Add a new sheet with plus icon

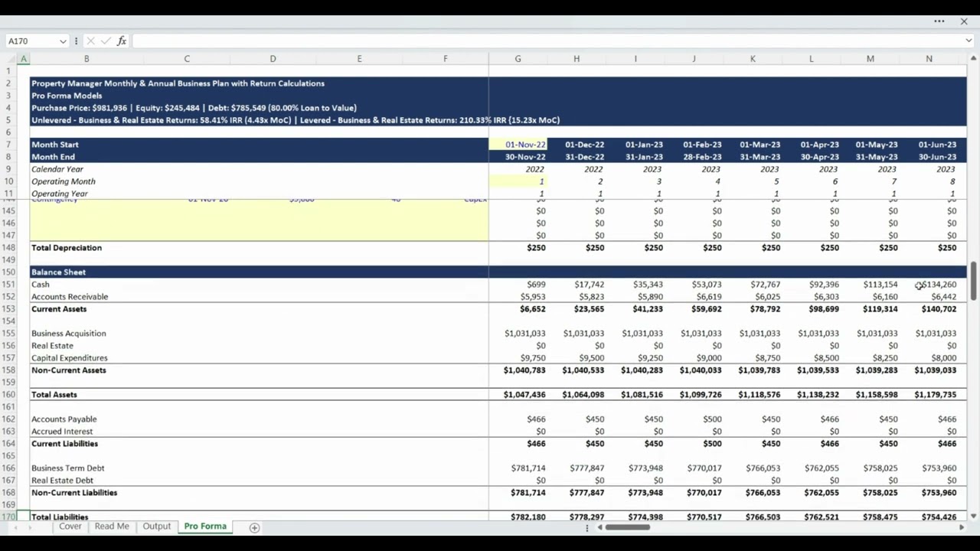254,527
